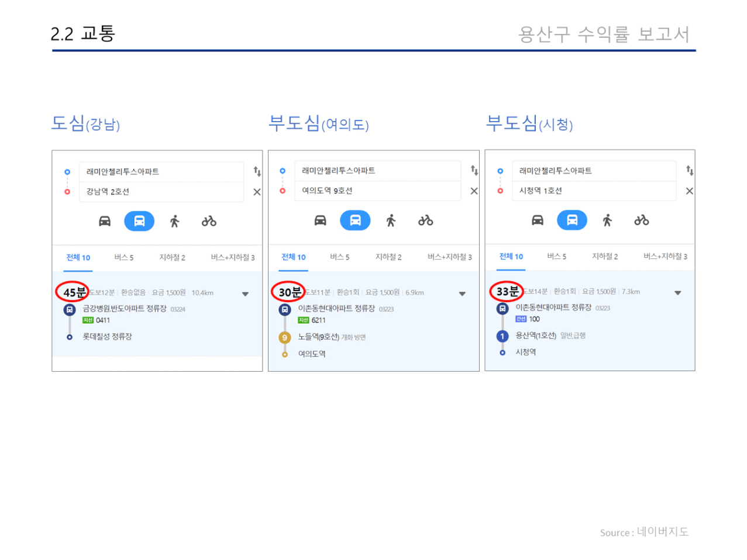747x560 pixels.
Task: Clear the 여의도역 9호선 destination
Action: tap(474, 191)
